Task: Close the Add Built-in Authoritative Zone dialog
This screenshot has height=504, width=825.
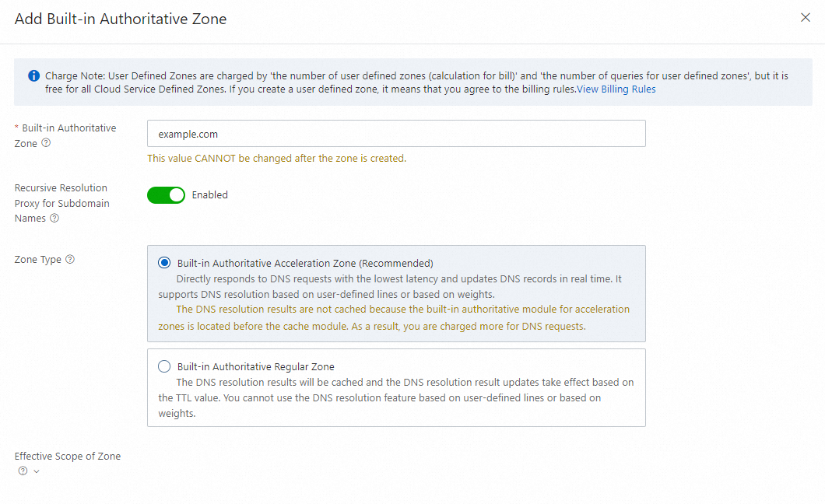Action: (806, 18)
